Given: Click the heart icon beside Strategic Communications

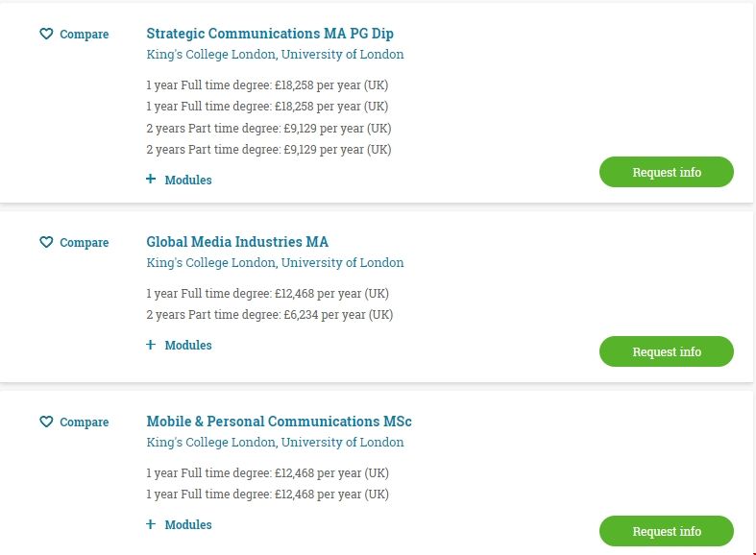Looking at the screenshot, I should (46, 34).
